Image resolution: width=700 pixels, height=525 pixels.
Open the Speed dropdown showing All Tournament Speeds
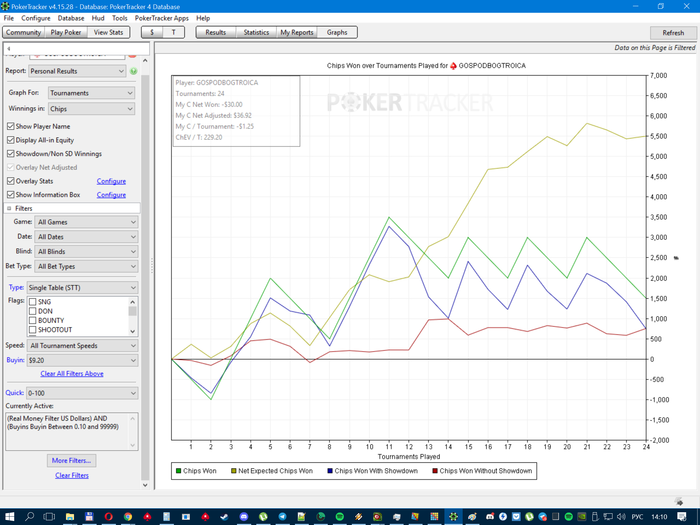(83, 346)
